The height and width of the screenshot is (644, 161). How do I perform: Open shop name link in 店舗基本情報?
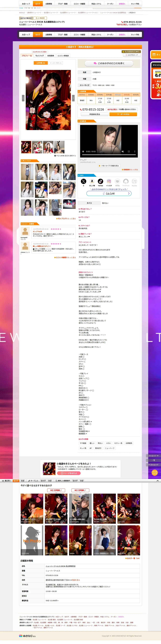coord(60,566)
